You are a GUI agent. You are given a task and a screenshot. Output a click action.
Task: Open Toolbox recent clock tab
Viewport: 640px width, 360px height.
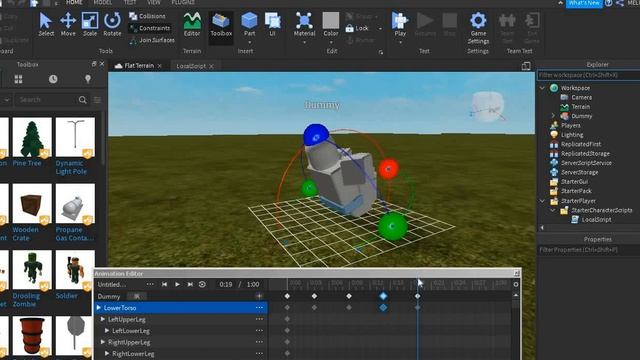[x=53, y=79]
